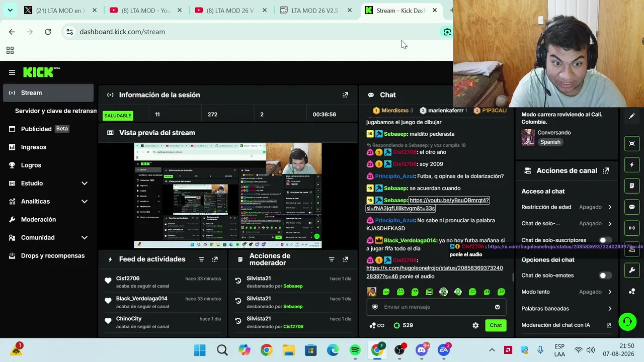Pop out the Acciones de canal panel
Image resolution: width=644 pixels, height=362 pixels.
(x=606, y=170)
